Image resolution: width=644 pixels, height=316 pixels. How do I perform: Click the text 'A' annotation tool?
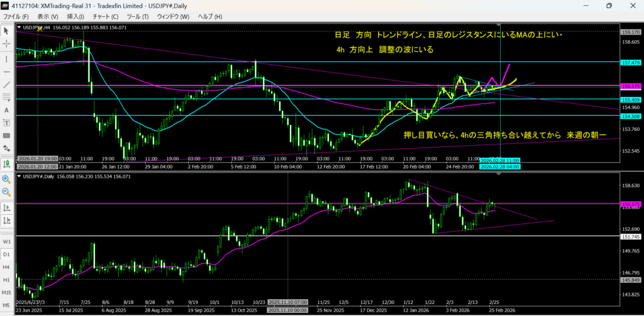(x=6, y=110)
